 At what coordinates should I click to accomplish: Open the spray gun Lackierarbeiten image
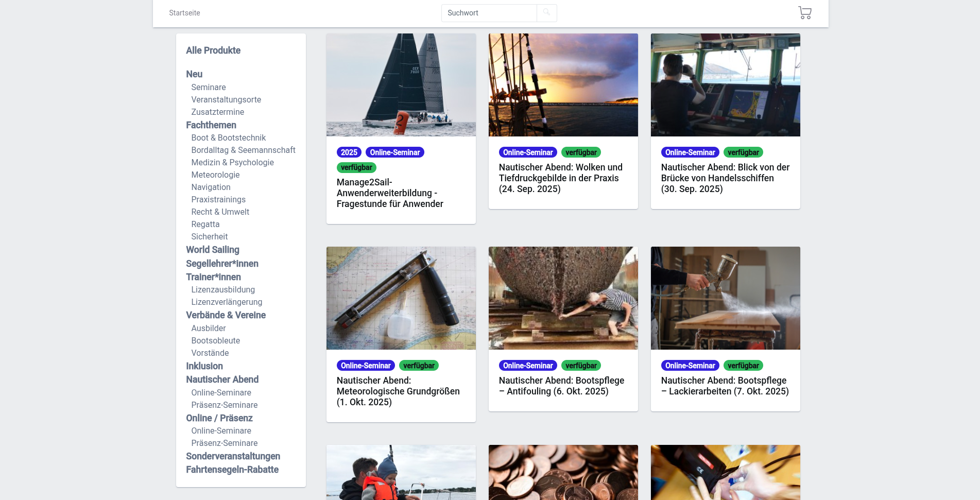pos(725,298)
